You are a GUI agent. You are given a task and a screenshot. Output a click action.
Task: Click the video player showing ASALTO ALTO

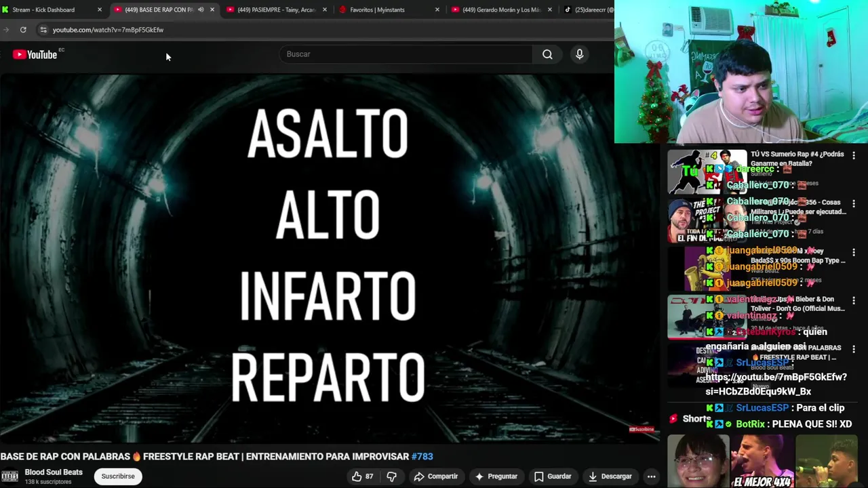pyautogui.click(x=330, y=258)
